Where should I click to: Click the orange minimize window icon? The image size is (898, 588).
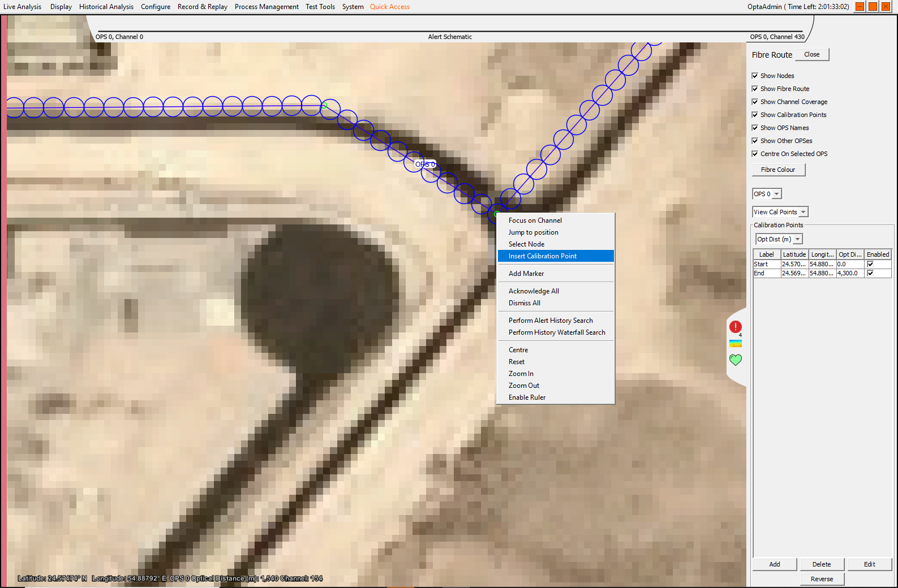[860, 7]
